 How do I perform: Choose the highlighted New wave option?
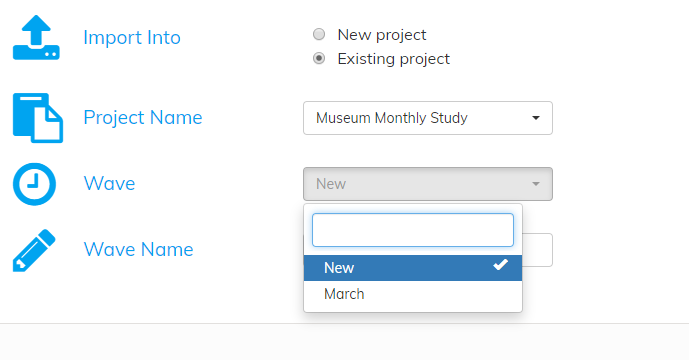click(x=413, y=268)
